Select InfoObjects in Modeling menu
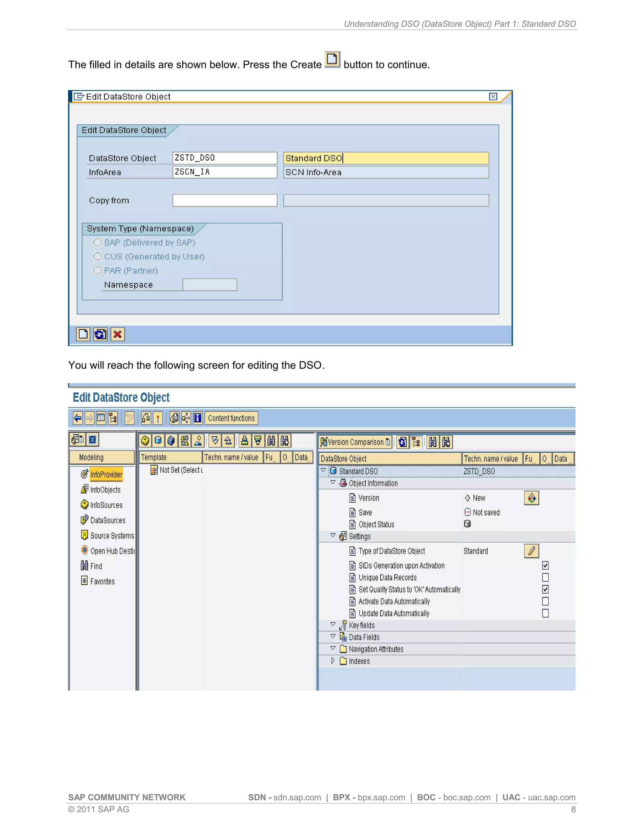644x833 pixels. [x=105, y=490]
